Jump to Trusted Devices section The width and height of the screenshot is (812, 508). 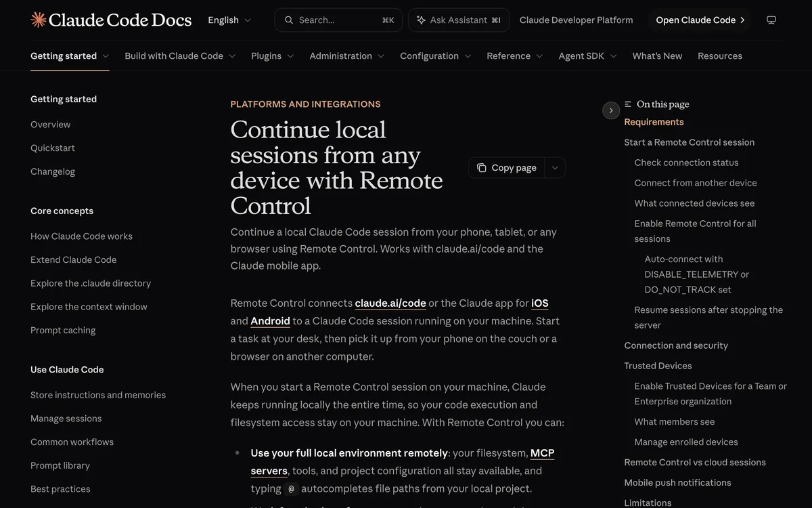(658, 366)
